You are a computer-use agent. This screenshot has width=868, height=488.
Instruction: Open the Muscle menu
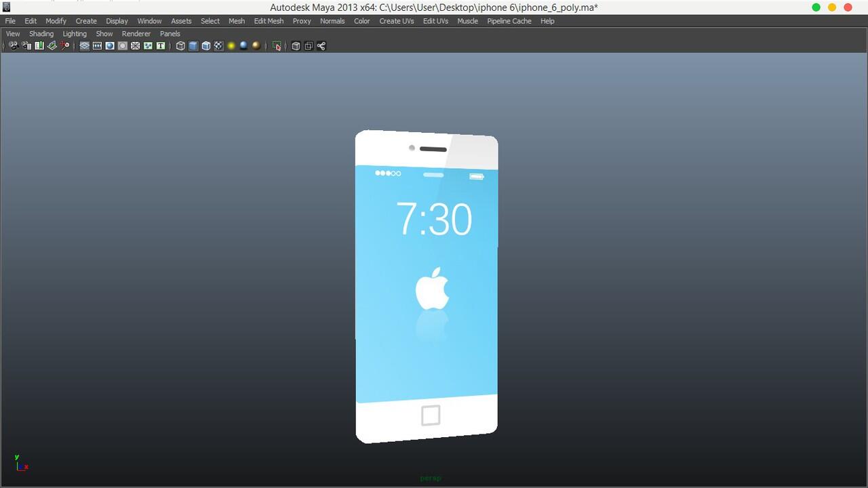pyautogui.click(x=467, y=21)
